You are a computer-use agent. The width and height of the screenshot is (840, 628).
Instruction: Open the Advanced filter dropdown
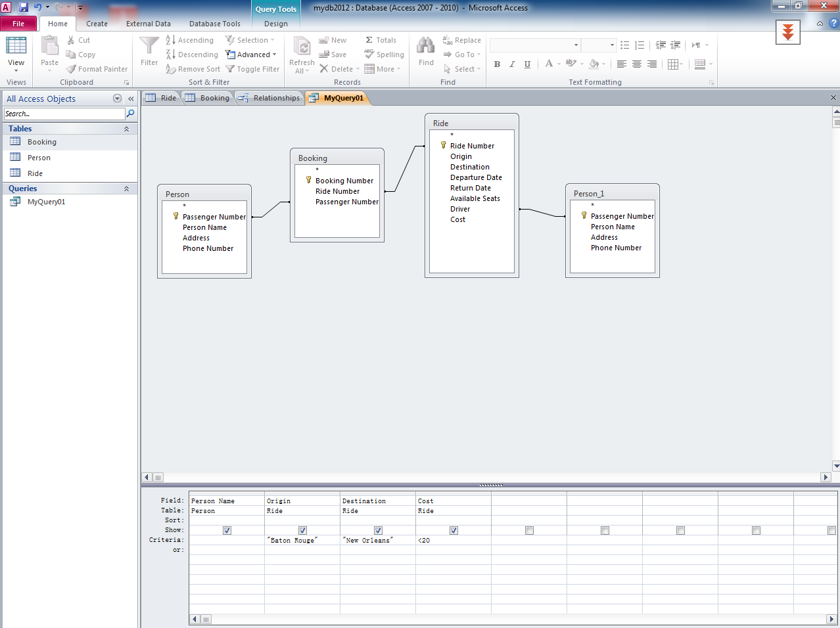click(x=252, y=55)
